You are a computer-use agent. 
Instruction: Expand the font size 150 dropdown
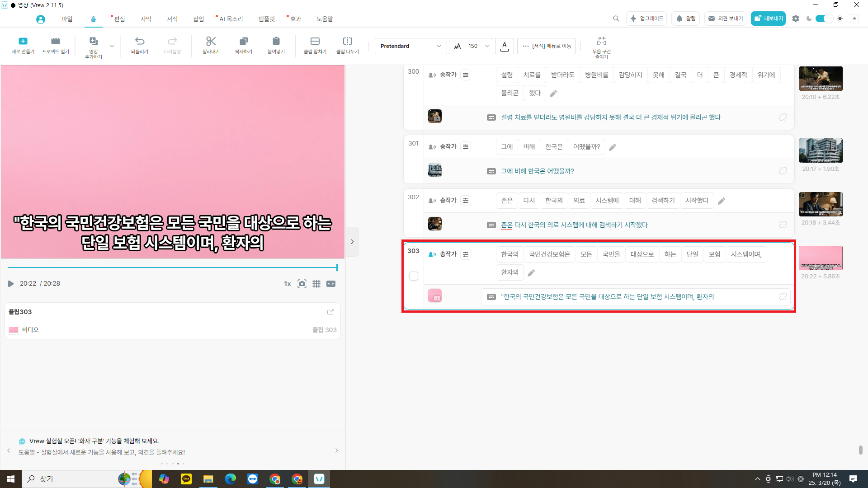487,46
